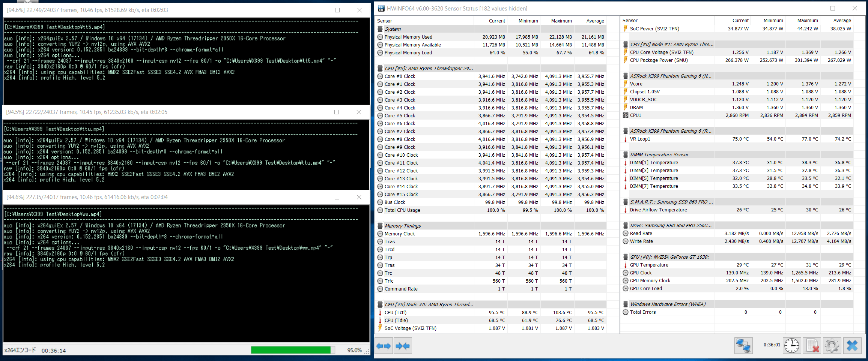Click the lightning icon beside CPU Package Power
The width and height of the screenshot is (868, 361).
tap(625, 60)
